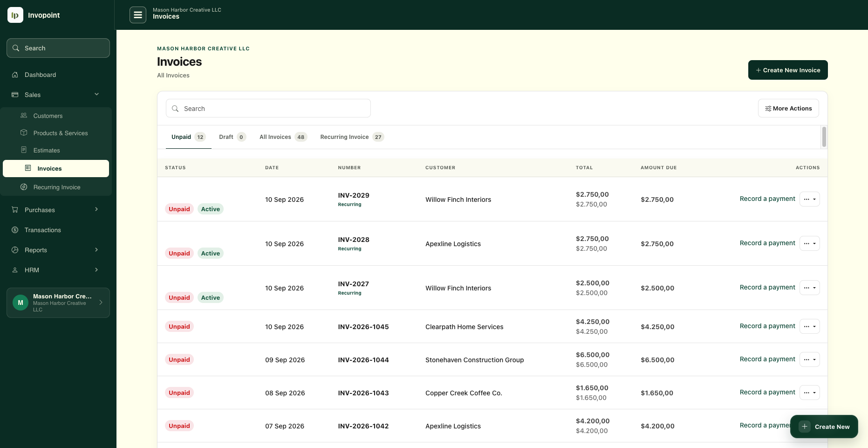The width and height of the screenshot is (868, 448).
Task: Click the AMOUNT DUE column header
Action: [x=658, y=167]
